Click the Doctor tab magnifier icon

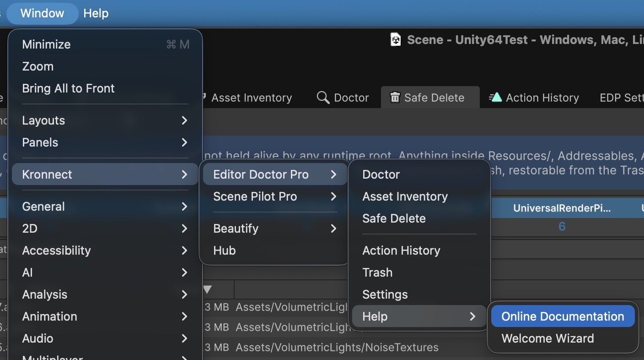point(323,98)
